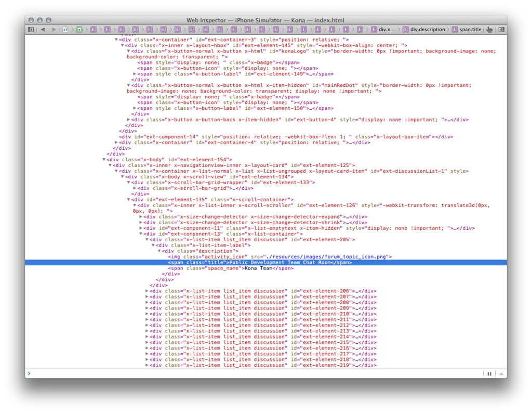Collapse the ext-element-125 navigationview-inner div
532x413 pixels.
click(x=110, y=165)
